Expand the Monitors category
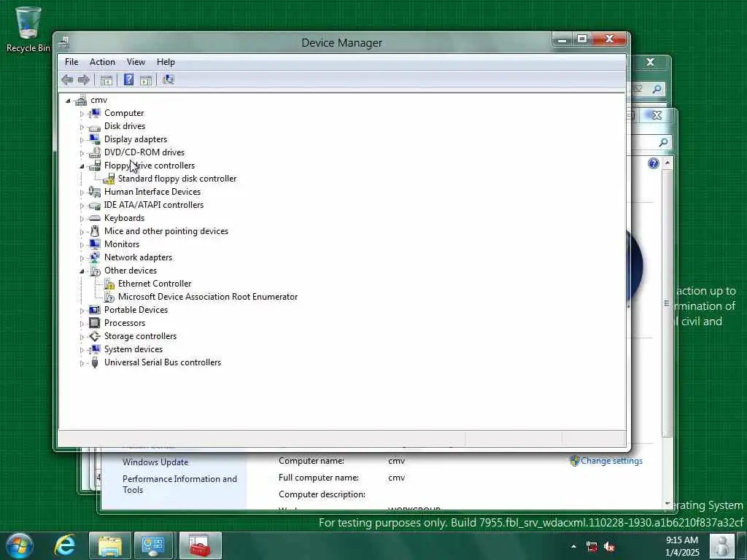The width and height of the screenshot is (747, 560). [x=82, y=245]
